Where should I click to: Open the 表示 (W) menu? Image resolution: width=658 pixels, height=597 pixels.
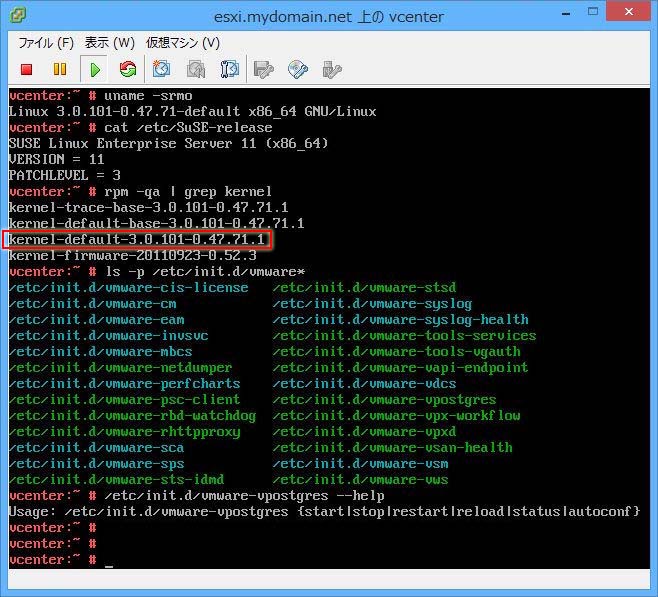click(110, 43)
